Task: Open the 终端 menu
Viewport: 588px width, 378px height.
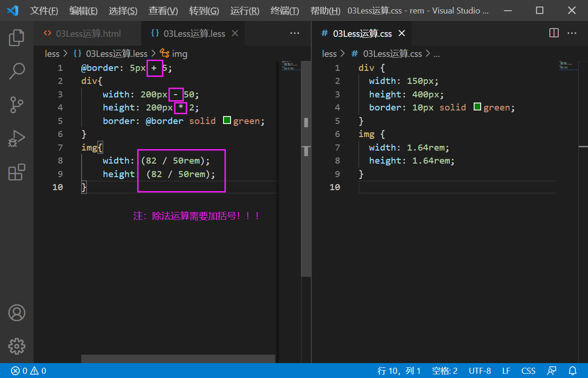Action: (284, 10)
